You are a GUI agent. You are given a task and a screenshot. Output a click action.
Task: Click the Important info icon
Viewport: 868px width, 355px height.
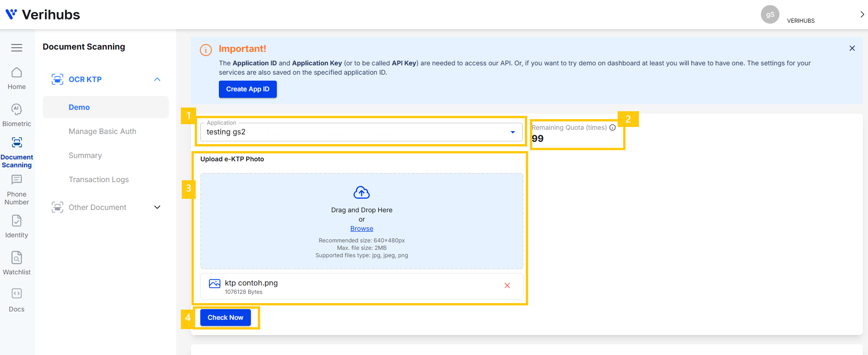(x=206, y=50)
